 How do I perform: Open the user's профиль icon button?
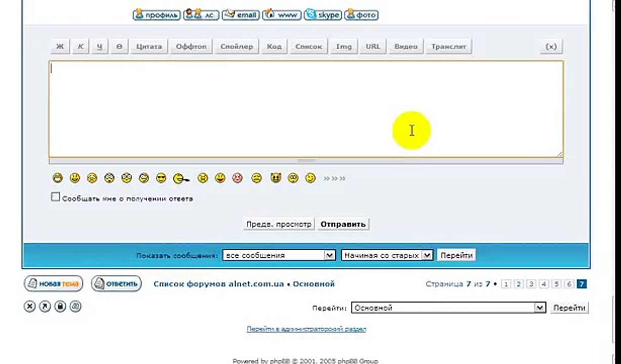(156, 15)
